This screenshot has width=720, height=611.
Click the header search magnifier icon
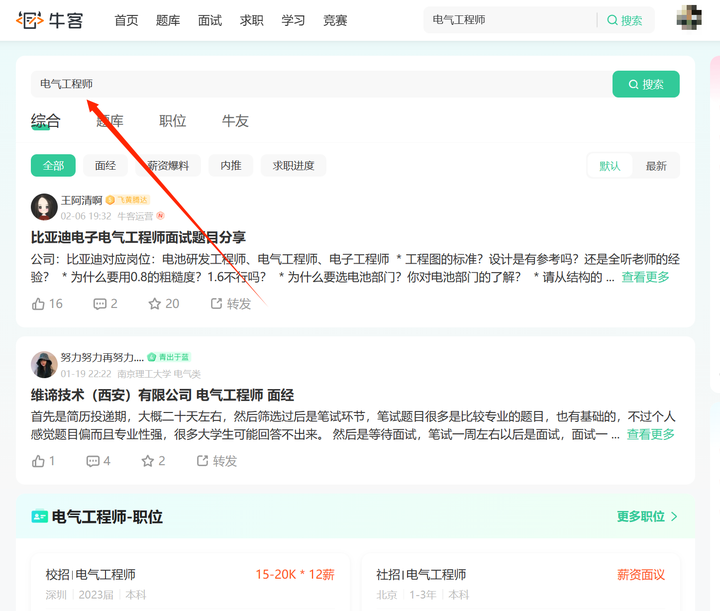[612, 20]
